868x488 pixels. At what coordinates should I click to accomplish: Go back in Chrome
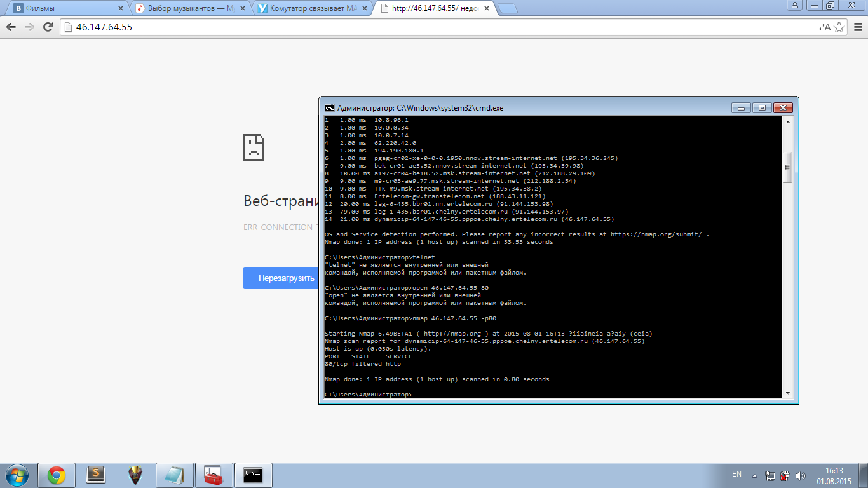point(11,27)
